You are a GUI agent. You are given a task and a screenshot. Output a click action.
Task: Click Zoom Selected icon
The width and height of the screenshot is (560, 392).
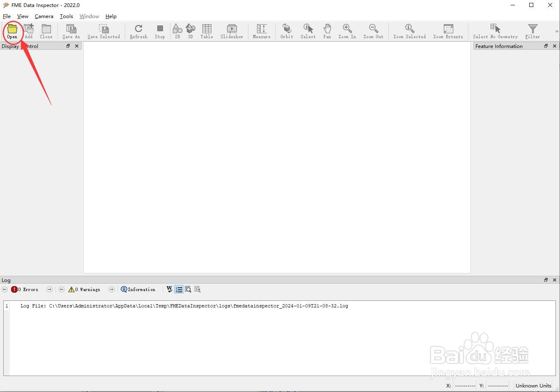pyautogui.click(x=409, y=31)
